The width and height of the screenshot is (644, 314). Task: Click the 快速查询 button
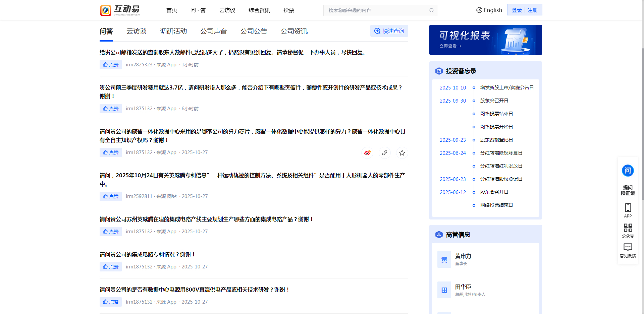389,31
